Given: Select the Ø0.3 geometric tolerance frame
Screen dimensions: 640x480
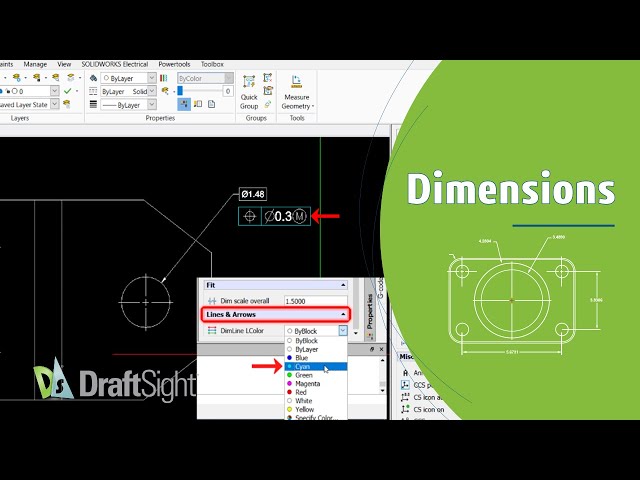Looking at the screenshot, I should pos(274,216).
